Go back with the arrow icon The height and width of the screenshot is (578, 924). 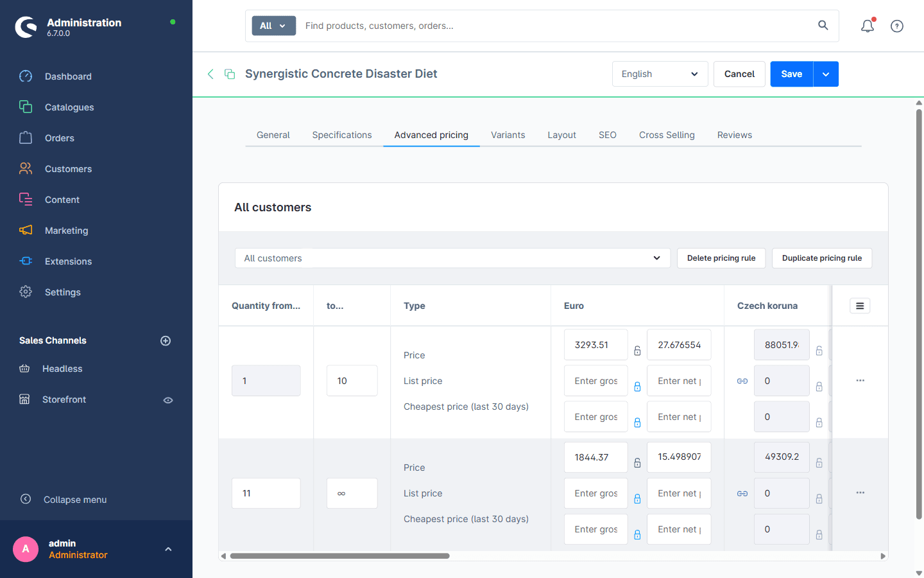point(210,74)
